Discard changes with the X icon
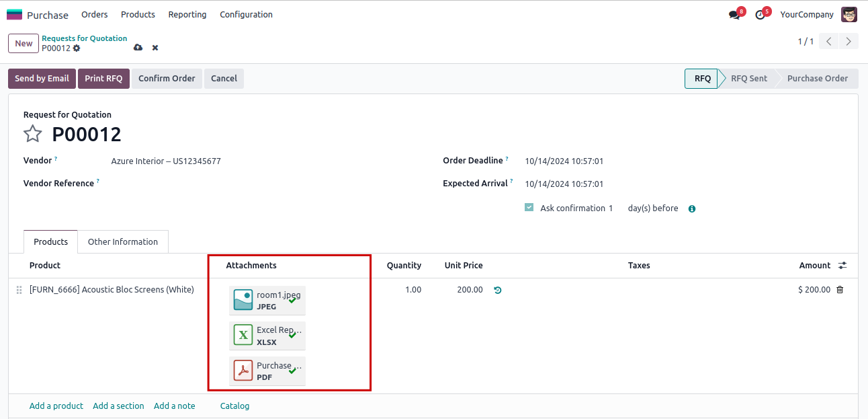The image size is (868, 419). (155, 48)
